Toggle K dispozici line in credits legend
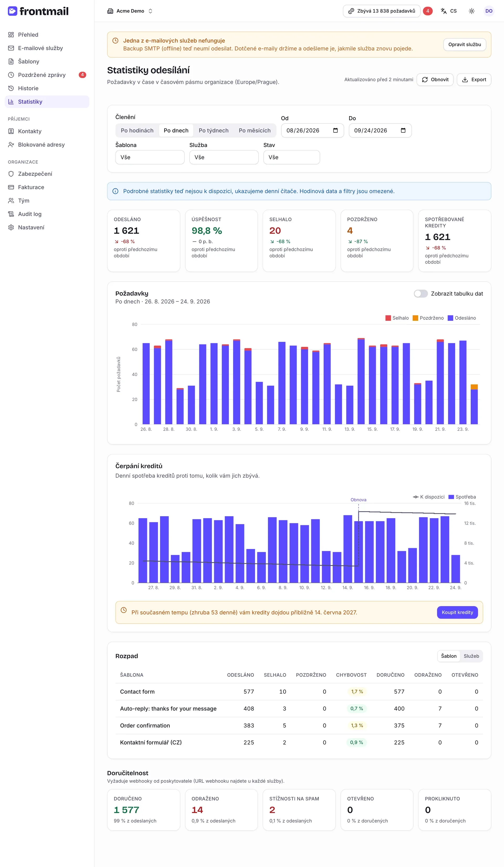 (429, 497)
